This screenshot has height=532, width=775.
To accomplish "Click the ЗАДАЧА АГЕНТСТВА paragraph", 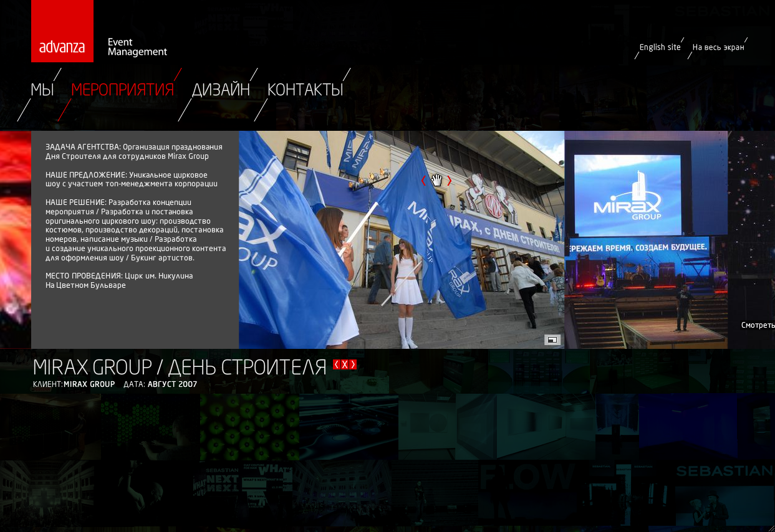I will (133, 151).
